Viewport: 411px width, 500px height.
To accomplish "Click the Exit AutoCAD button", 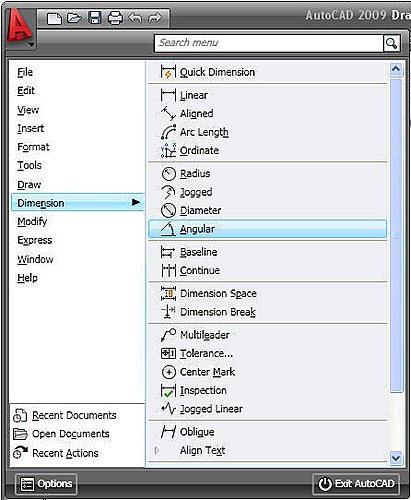I will 356,484.
